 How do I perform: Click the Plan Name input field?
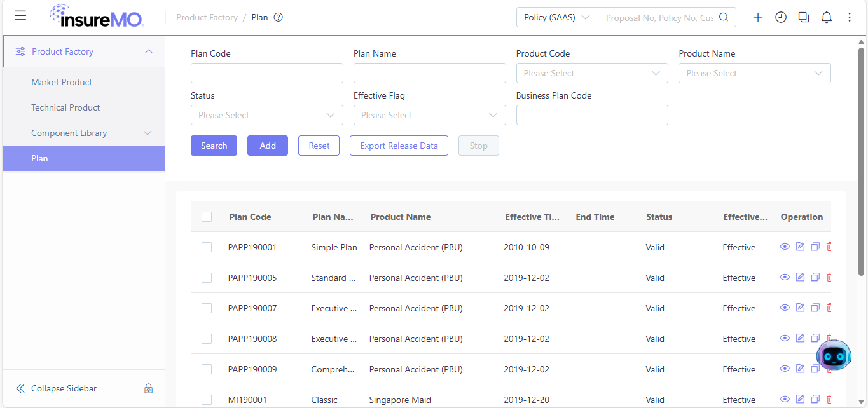tap(430, 73)
